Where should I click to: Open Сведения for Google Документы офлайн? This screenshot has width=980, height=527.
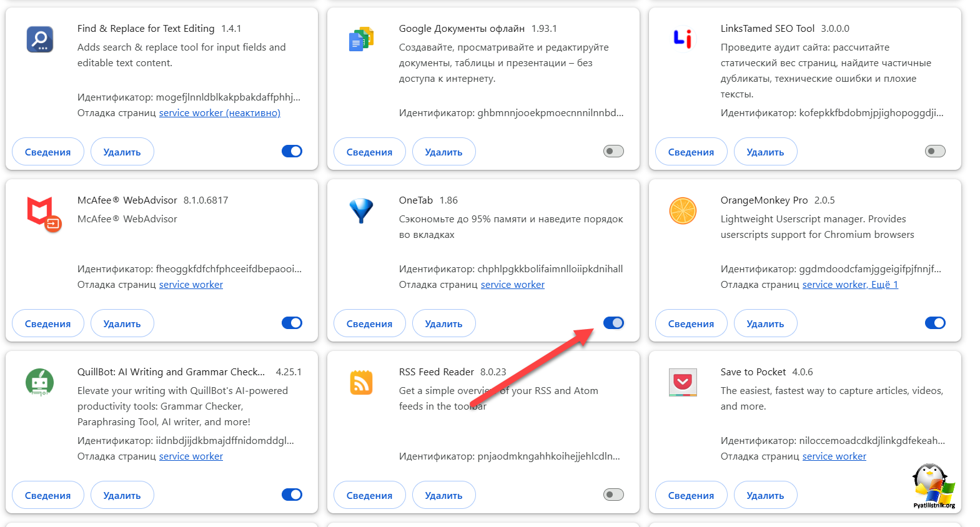pyautogui.click(x=370, y=152)
